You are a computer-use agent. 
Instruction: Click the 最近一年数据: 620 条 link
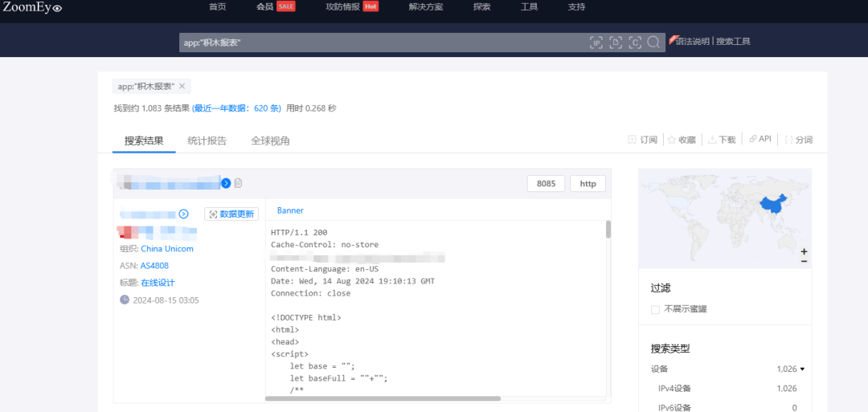pyautogui.click(x=236, y=108)
